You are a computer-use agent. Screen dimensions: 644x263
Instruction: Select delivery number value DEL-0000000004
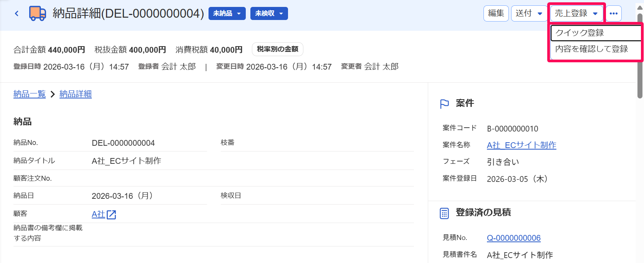pyautogui.click(x=123, y=143)
